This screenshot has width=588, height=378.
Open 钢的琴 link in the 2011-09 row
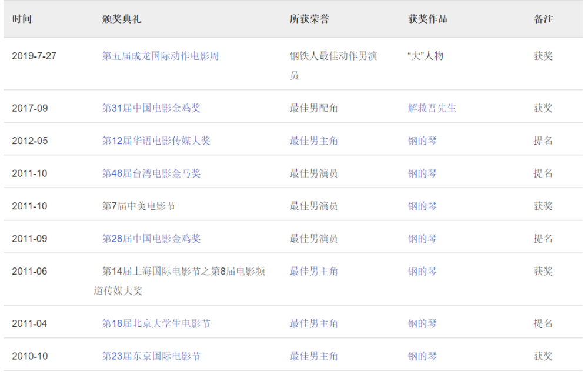point(422,239)
